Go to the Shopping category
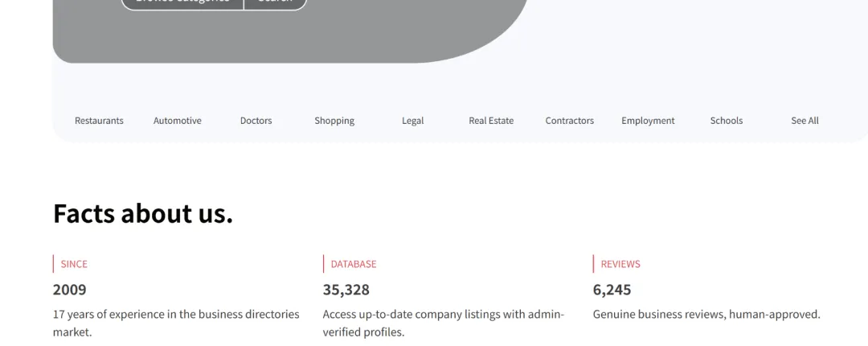This screenshot has width=868, height=346. [334, 121]
